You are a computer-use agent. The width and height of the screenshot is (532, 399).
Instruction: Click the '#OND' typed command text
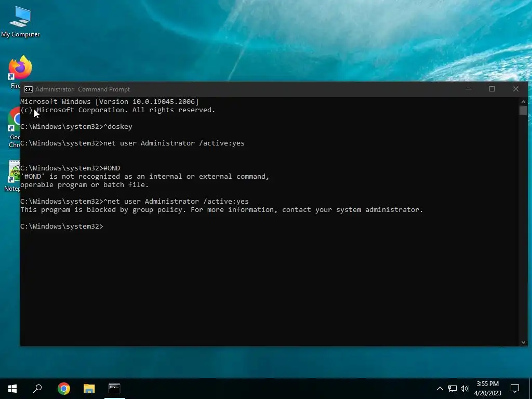(x=112, y=168)
